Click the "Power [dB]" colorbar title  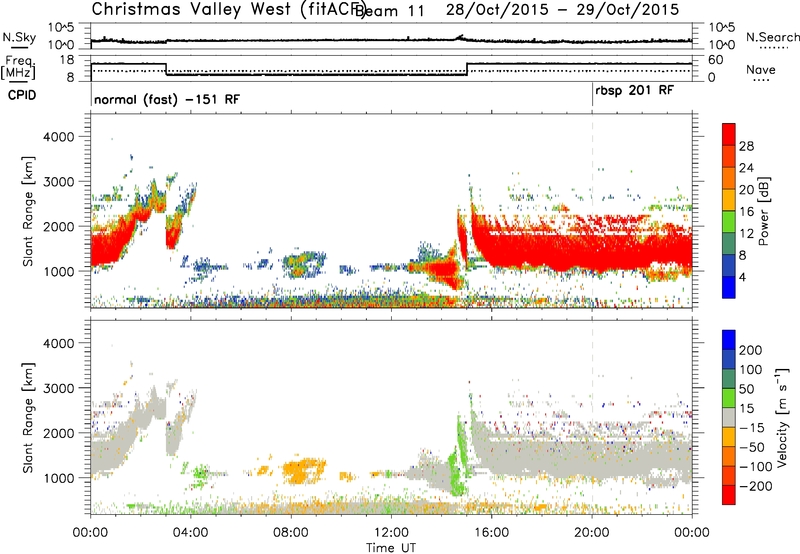(763, 211)
